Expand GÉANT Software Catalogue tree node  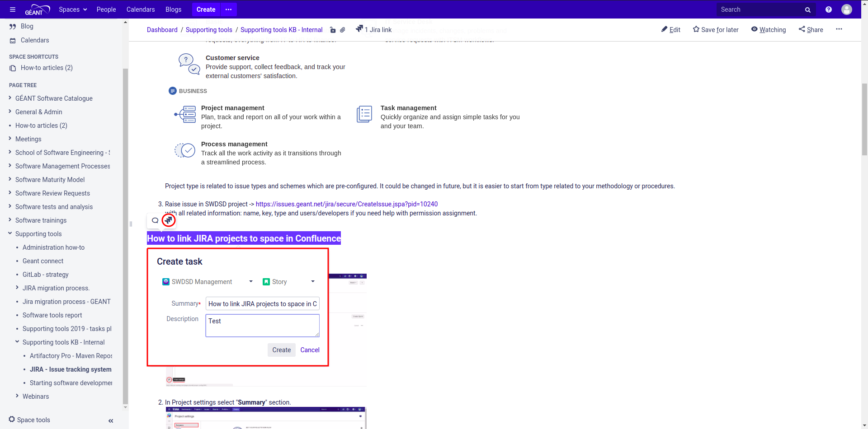10,98
